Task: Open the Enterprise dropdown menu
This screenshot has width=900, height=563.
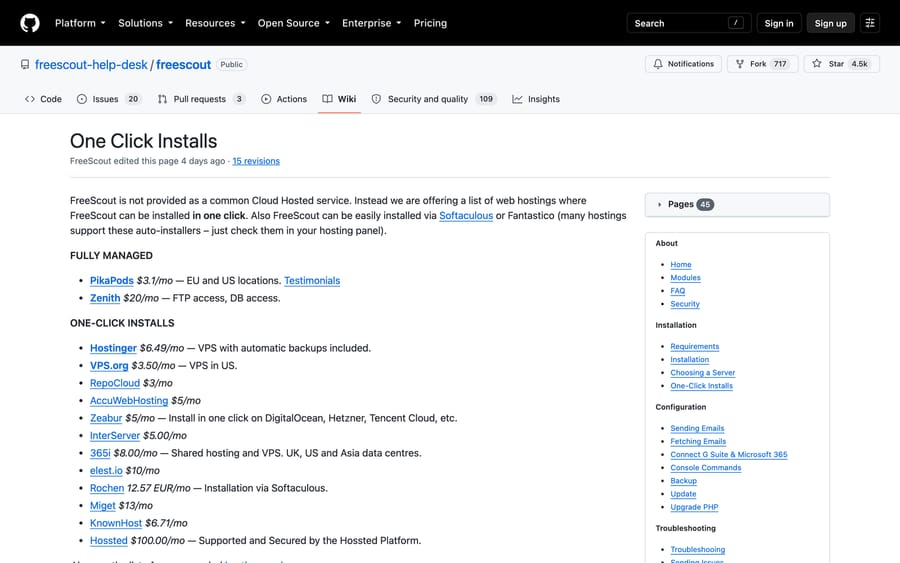Action: tap(371, 23)
